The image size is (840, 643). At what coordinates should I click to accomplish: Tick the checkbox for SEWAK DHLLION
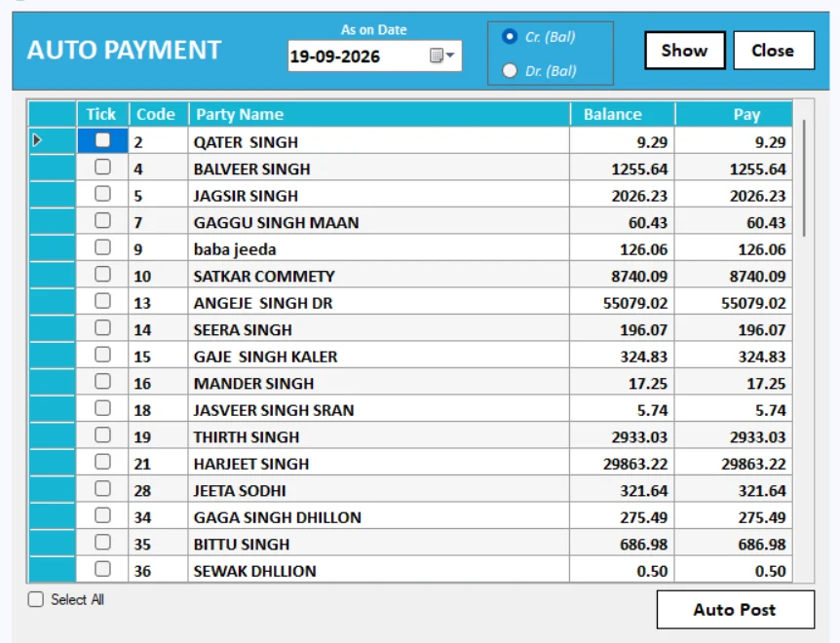(x=102, y=569)
